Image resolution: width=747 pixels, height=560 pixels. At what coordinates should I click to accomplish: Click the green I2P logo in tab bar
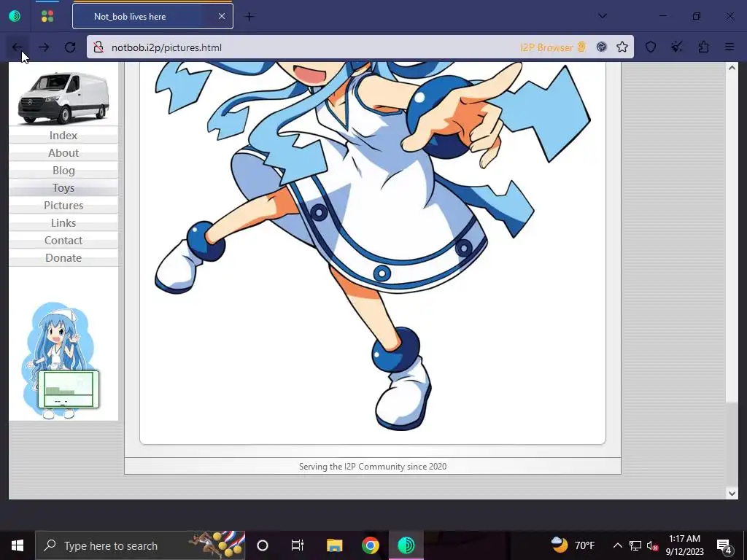pos(15,16)
